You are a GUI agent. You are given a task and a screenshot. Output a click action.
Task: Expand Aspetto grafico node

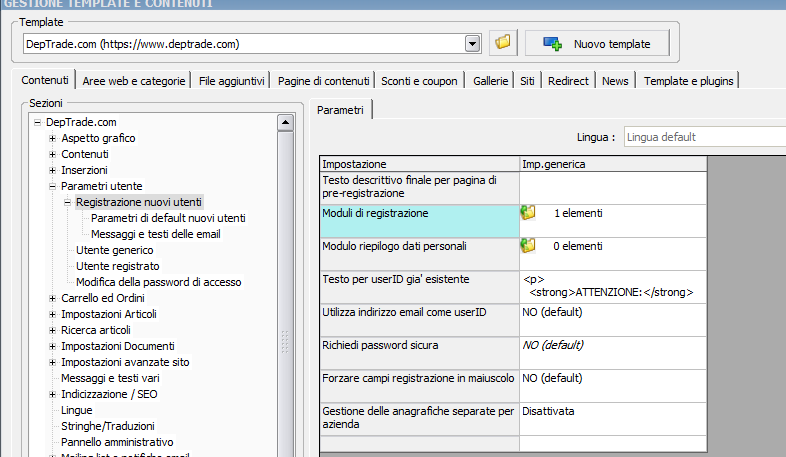pyautogui.click(x=52, y=138)
